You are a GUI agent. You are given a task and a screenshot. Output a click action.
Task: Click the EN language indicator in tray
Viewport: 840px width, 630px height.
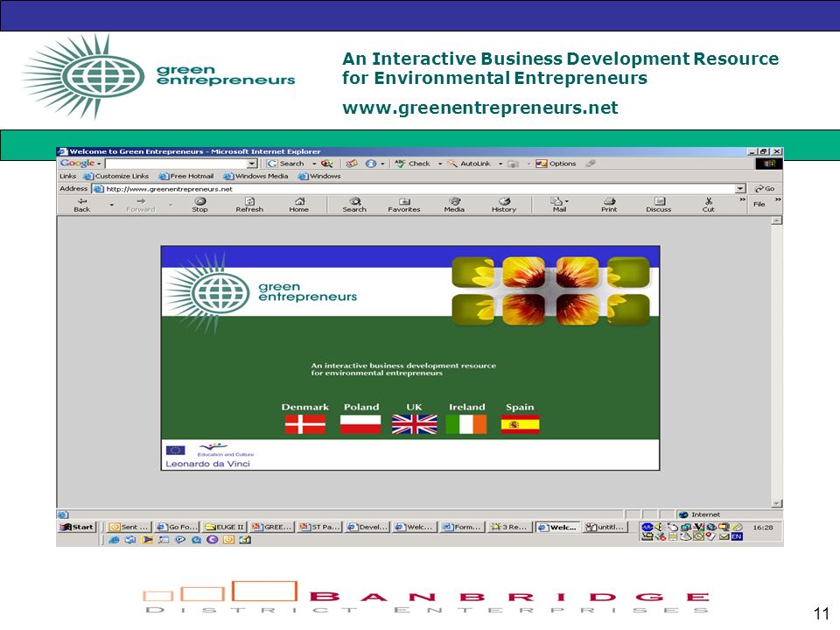point(737,536)
